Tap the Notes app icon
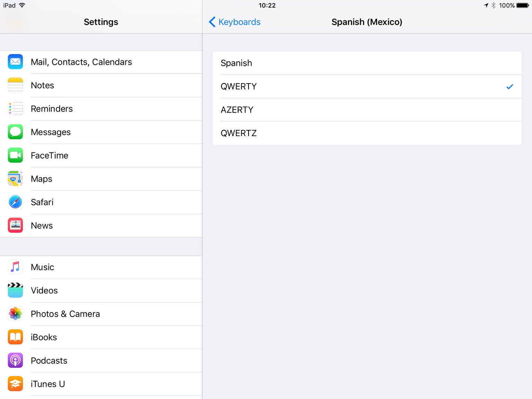Viewport: 532px width, 399px height. (15, 85)
